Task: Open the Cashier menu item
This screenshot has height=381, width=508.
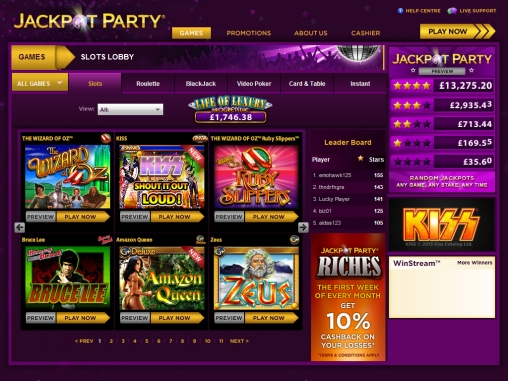Action: click(365, 33)
